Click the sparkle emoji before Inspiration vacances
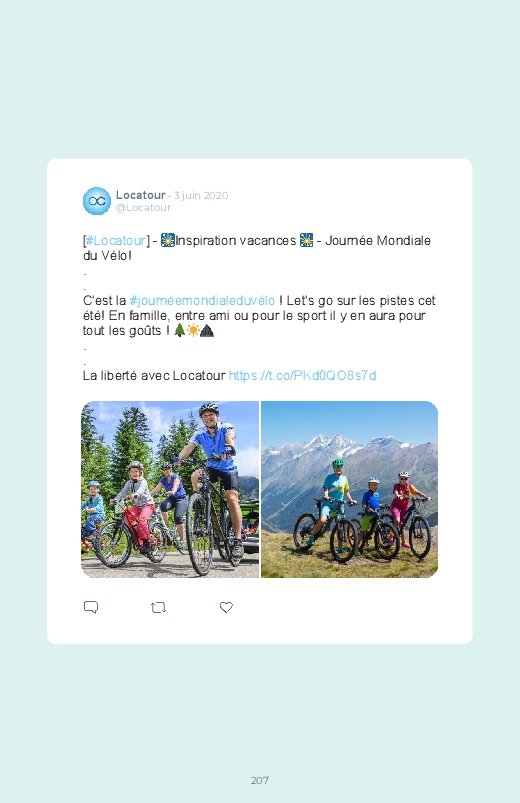 click(x=168, y=240)
